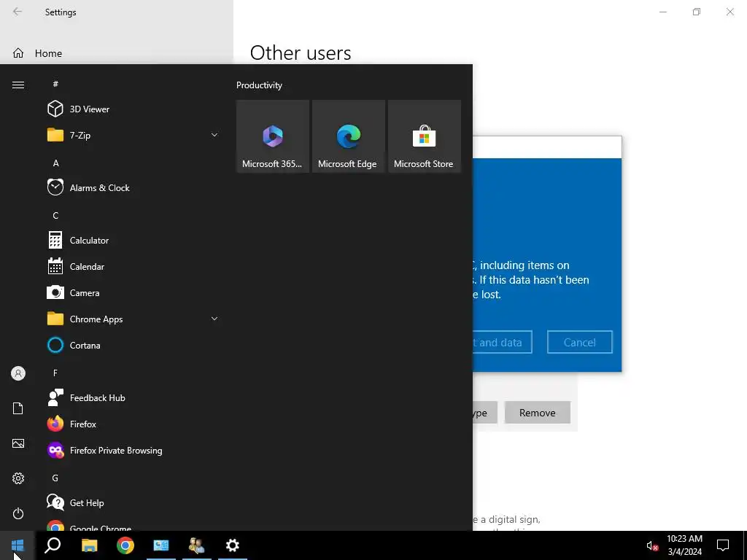Viewport: 747px width, 560px height.
Task: Click the Windows Start button
Action: tap(18, 545)
